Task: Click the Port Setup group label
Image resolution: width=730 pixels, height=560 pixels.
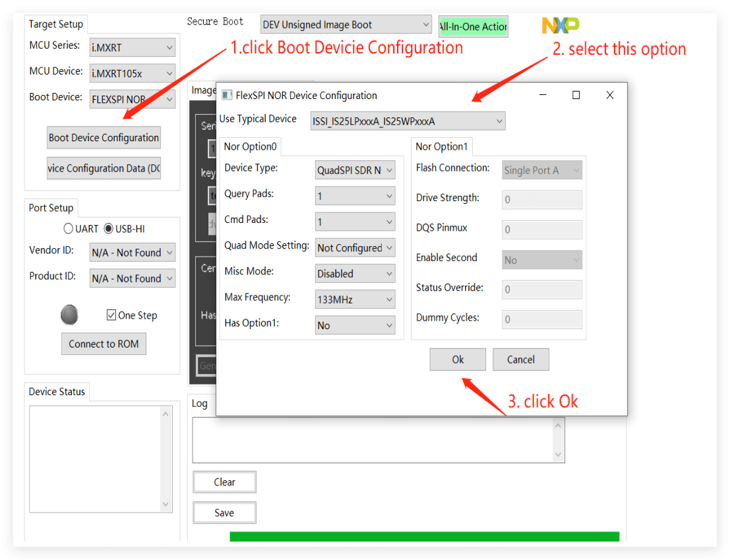Action: pos(51,208)
